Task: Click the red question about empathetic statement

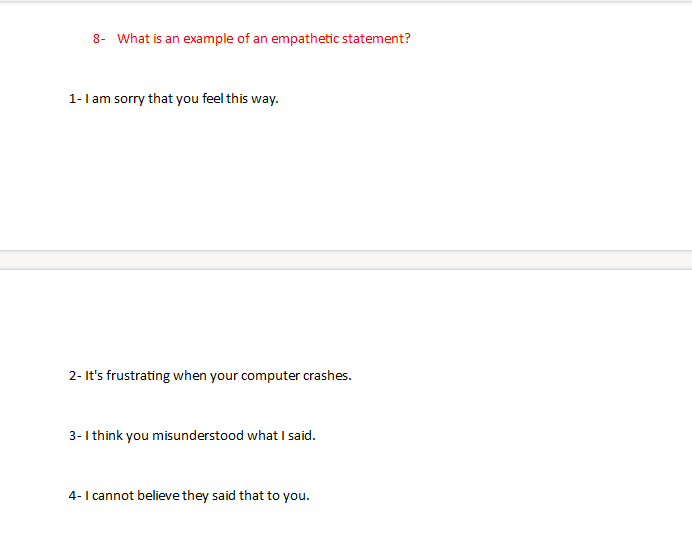Action: (263, 39)
